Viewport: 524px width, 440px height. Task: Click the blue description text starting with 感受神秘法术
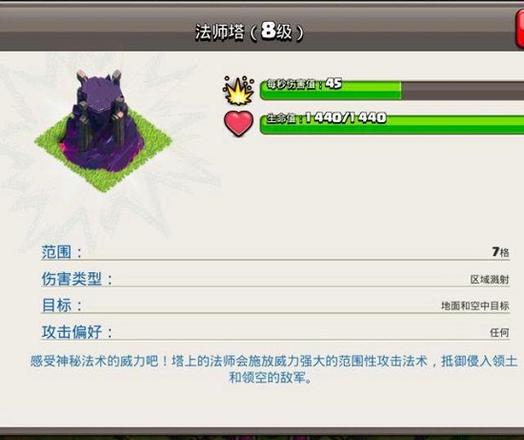[273, 370]
